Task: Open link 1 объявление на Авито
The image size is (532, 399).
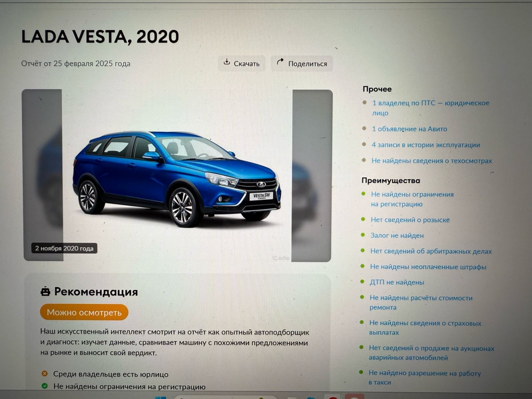Action: pyautogui.click(x=409, y=129)
